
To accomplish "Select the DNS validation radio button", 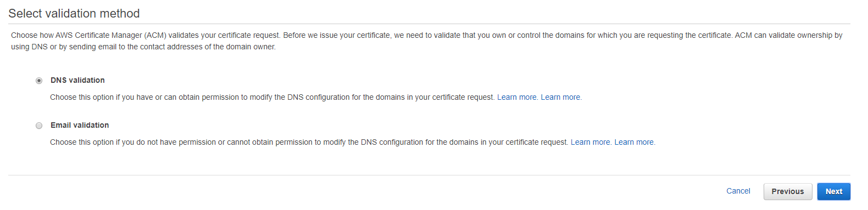I will point(39,81).
